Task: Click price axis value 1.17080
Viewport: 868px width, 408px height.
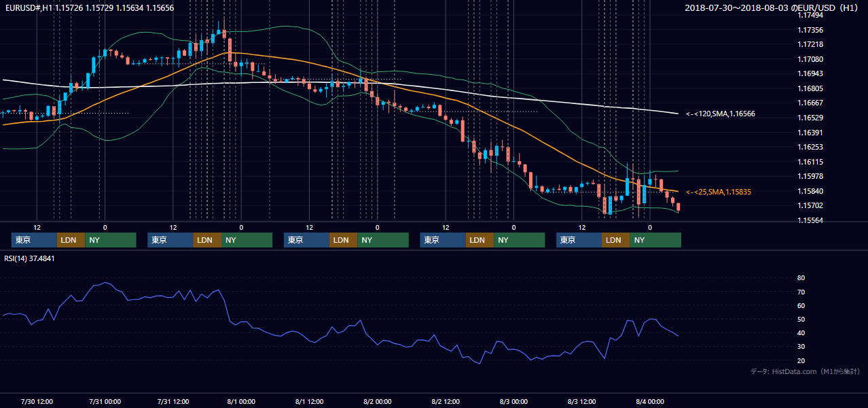Action: [x=810, y=59]
